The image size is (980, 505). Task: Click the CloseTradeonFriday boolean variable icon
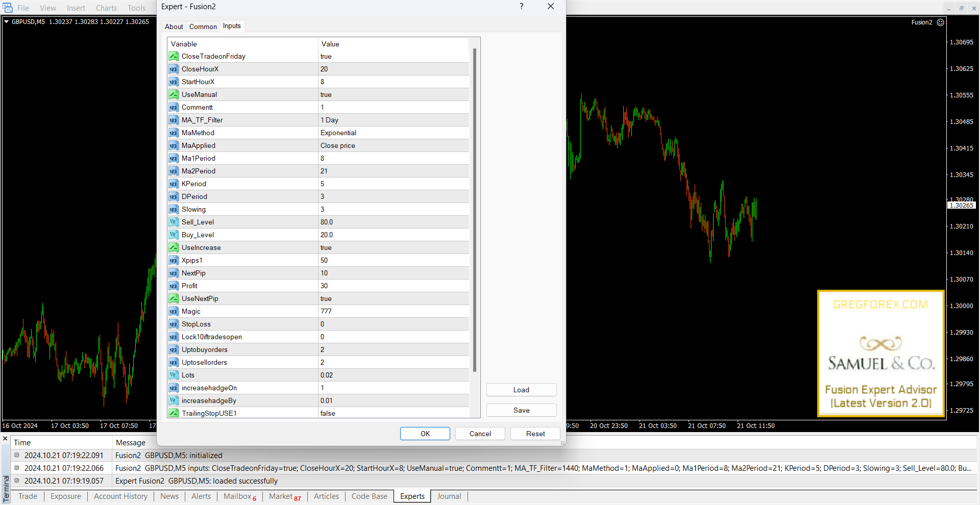point(174,56)
